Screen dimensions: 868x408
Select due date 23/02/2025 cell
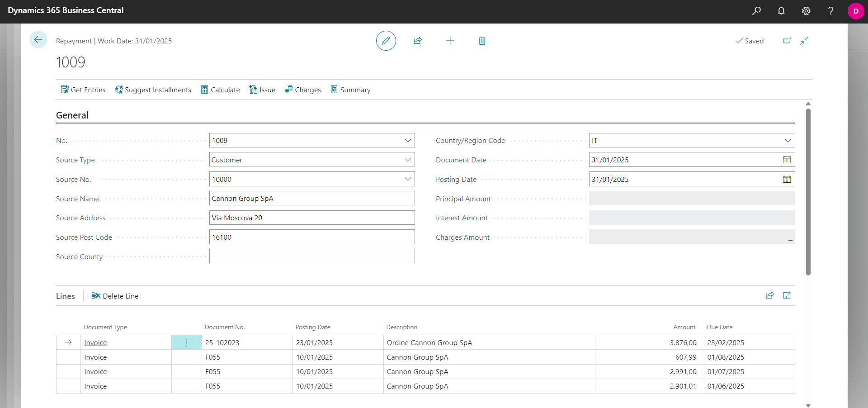750,342
